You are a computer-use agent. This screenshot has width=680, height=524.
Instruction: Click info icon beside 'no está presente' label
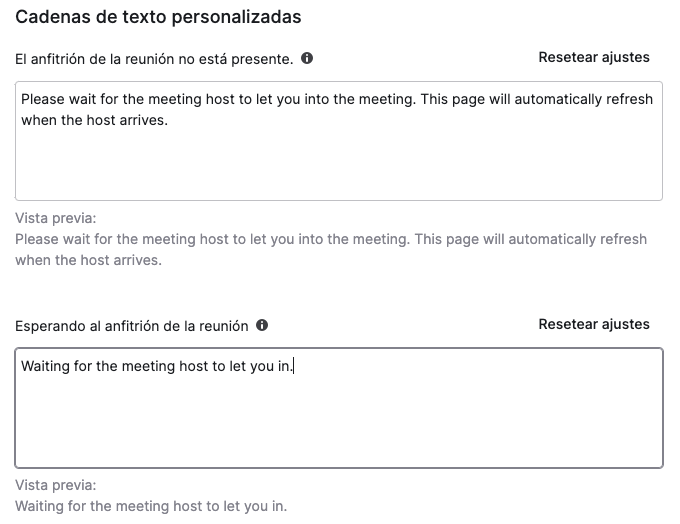pyautogui.click(x=307, y=58)
